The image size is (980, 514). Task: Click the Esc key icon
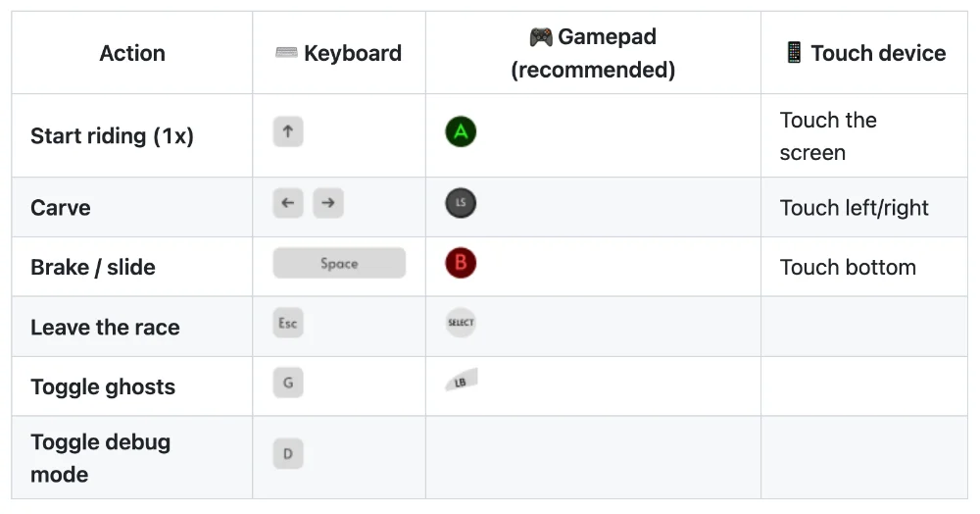click(x=288, y=324)
